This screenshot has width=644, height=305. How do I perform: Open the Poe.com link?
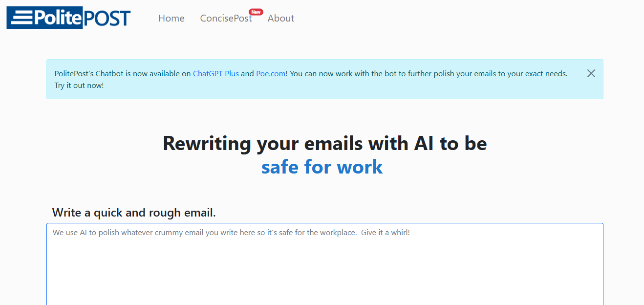click(x=271, y=74)
